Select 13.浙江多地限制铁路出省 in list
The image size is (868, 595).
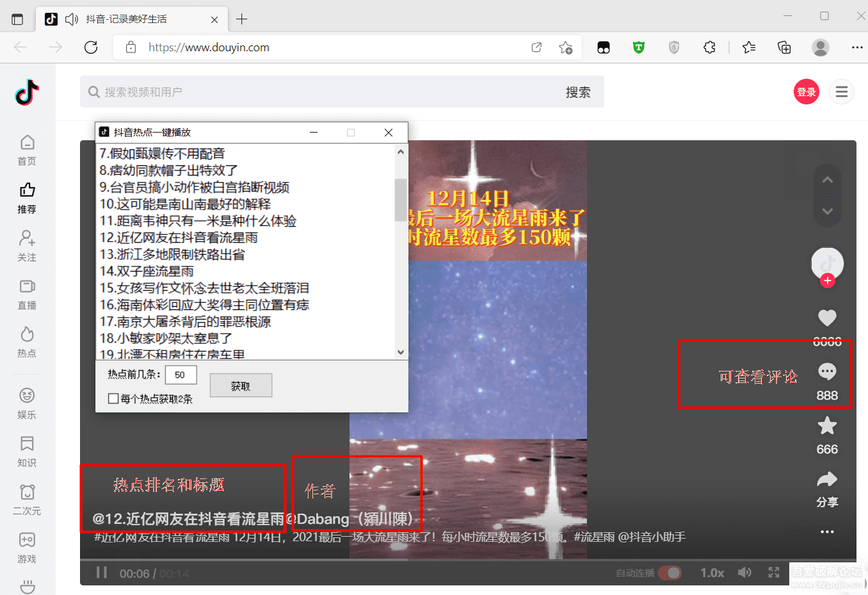pos(172,254)
